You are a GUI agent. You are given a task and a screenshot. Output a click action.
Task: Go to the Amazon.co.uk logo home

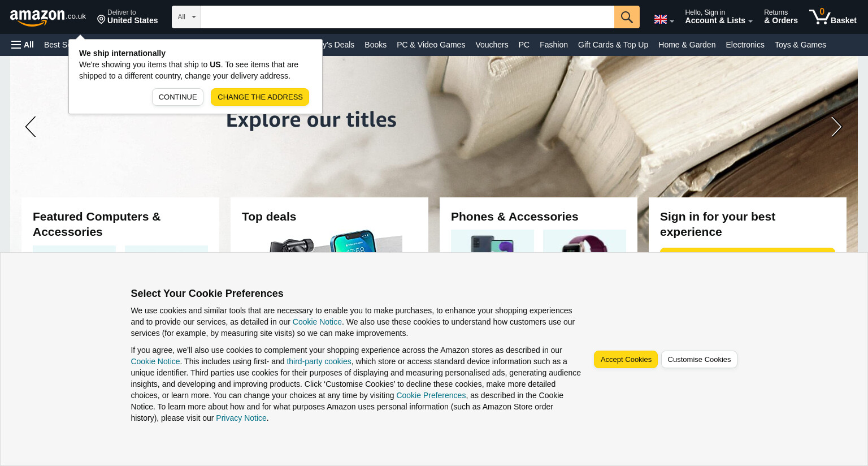tap(48, 17)
